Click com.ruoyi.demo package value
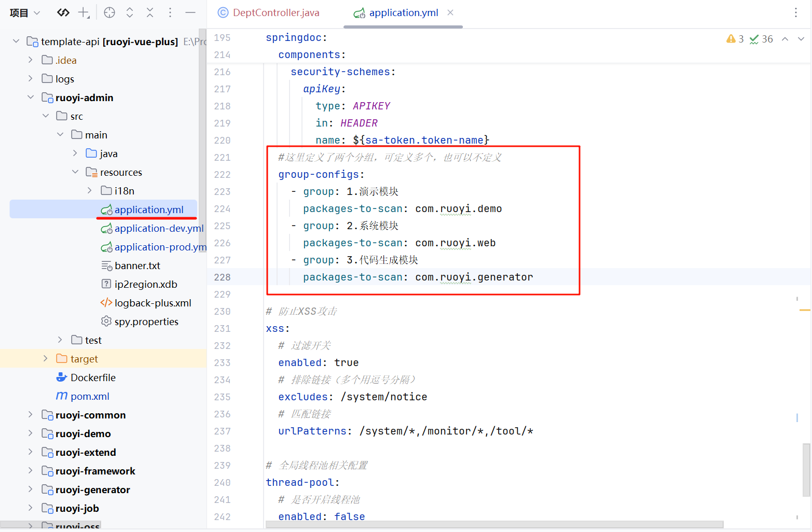This screenshot has width=812, height=532. click(458, 208)
